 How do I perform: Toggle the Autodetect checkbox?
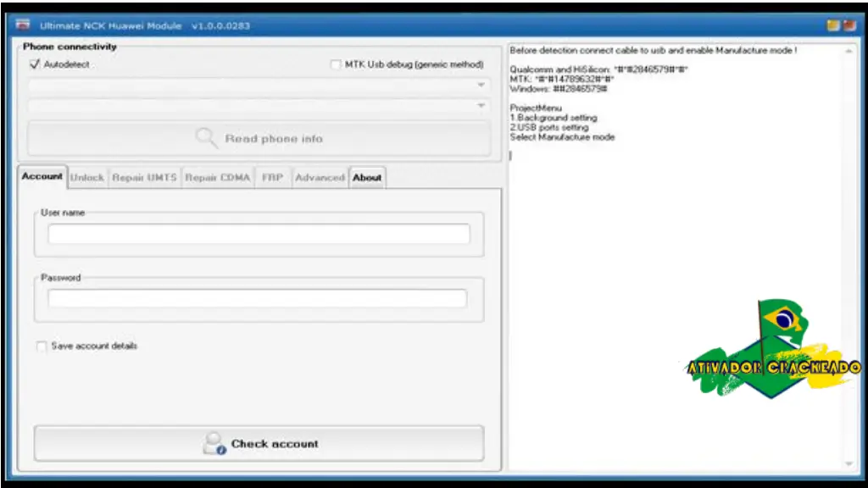pyautogui.click(x=35, y=64)
